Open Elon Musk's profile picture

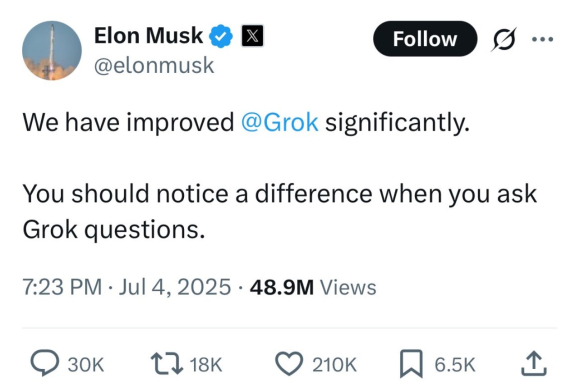(x=52, y=50)
